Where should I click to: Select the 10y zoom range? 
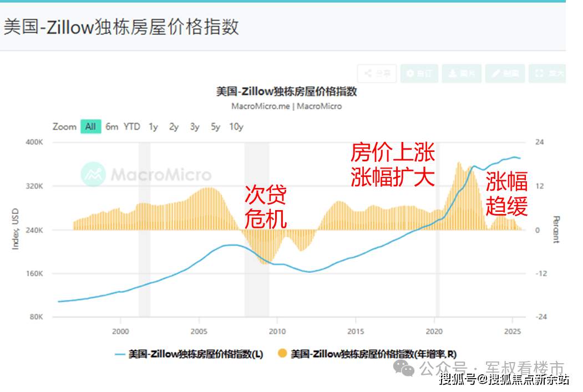pos(236,126)
